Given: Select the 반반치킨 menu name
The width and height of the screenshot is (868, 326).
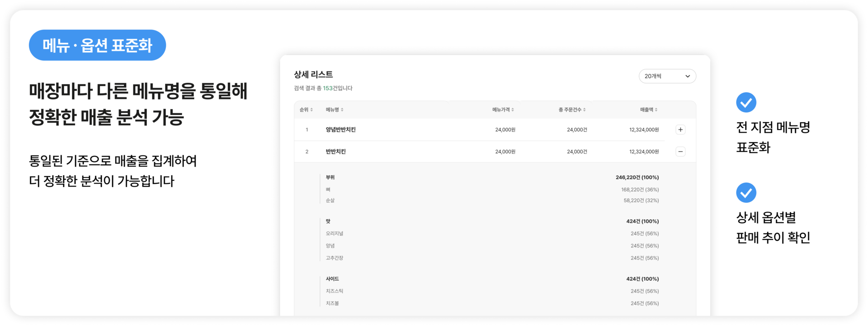Looking at the screenshot, I should tap(335, 152).
